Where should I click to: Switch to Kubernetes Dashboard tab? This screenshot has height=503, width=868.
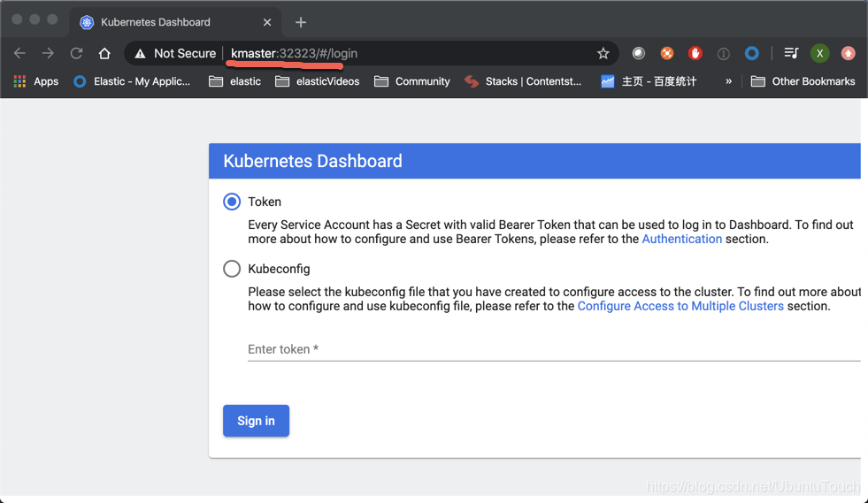pos(155,22)
